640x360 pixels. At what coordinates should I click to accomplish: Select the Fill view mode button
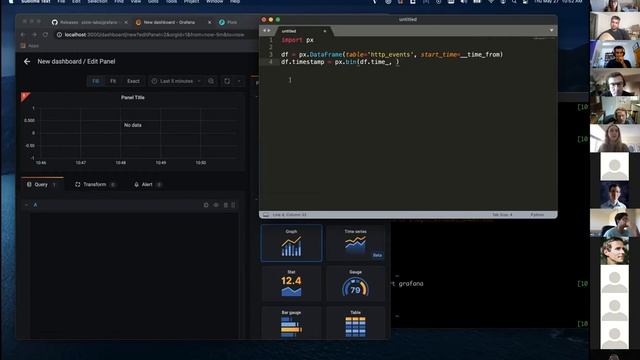(96, 81)
